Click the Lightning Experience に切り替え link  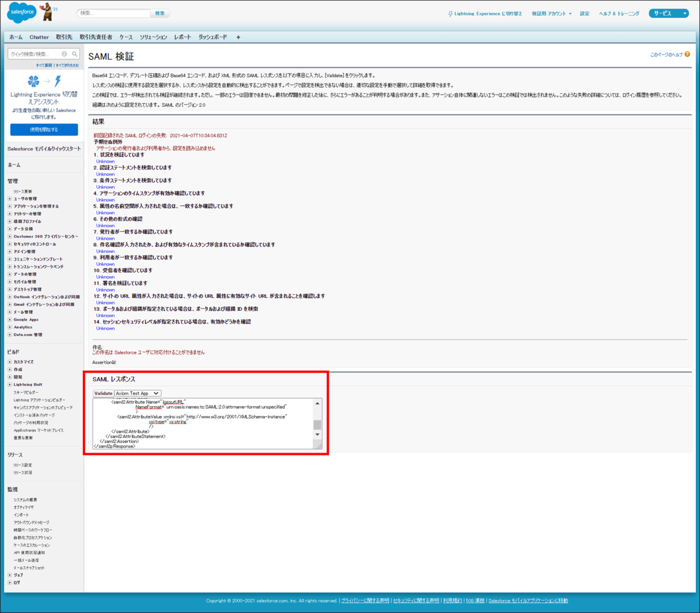tap(489, 13)
